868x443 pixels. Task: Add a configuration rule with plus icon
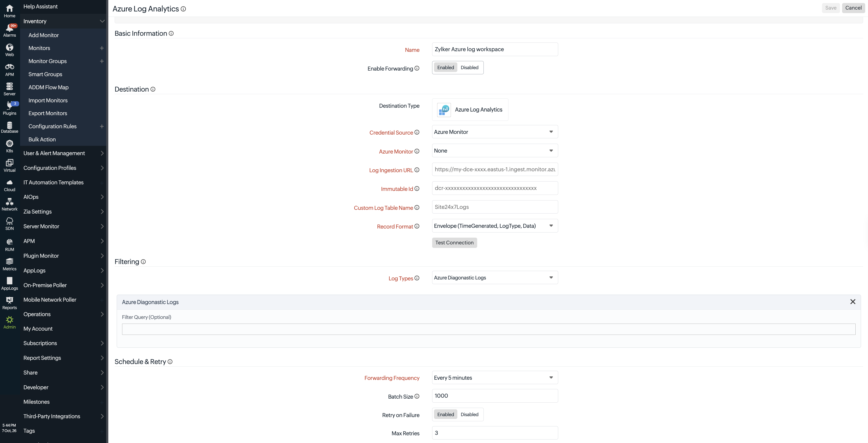pos(102,126)
